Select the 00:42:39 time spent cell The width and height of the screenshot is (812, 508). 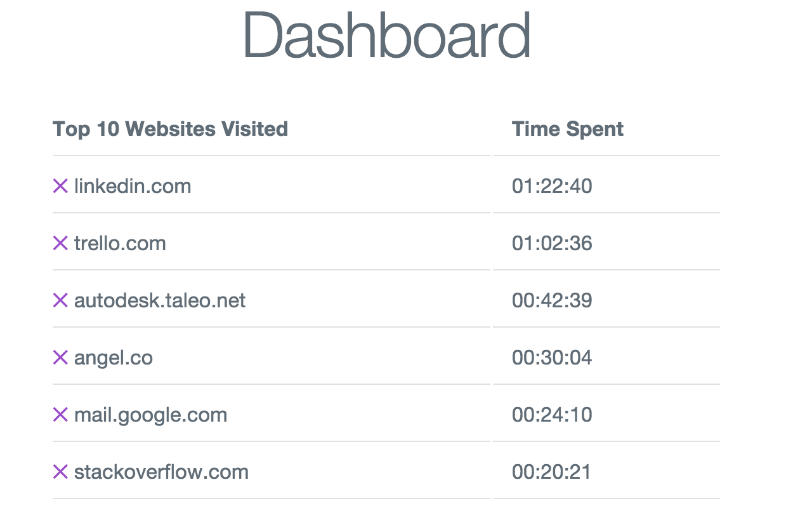pos(552,300)
